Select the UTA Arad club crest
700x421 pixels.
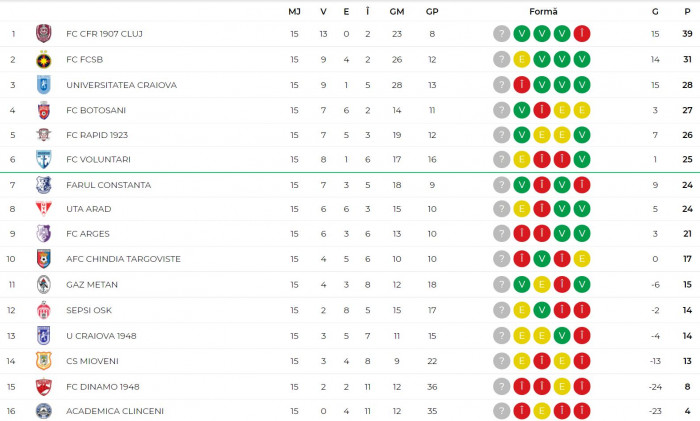pos(43,209)
